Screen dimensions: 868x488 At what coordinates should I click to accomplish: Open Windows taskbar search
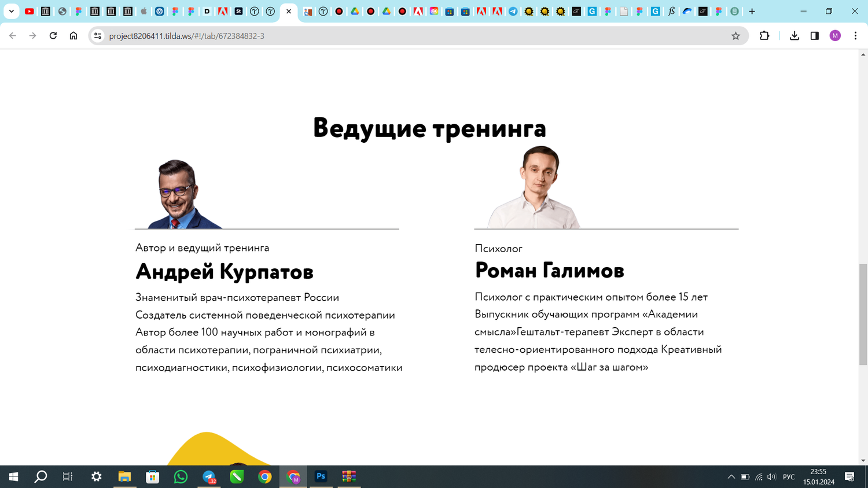tap(41, 476)
